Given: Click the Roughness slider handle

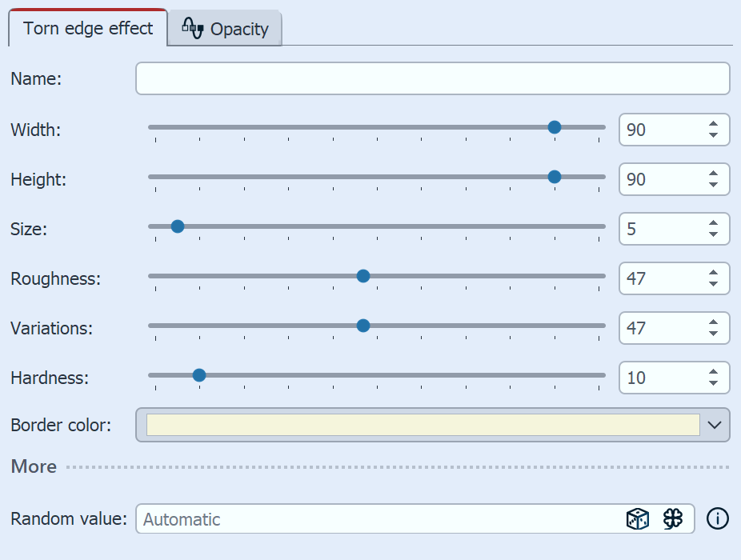Looking at the screenshot, I should [362, 276].
